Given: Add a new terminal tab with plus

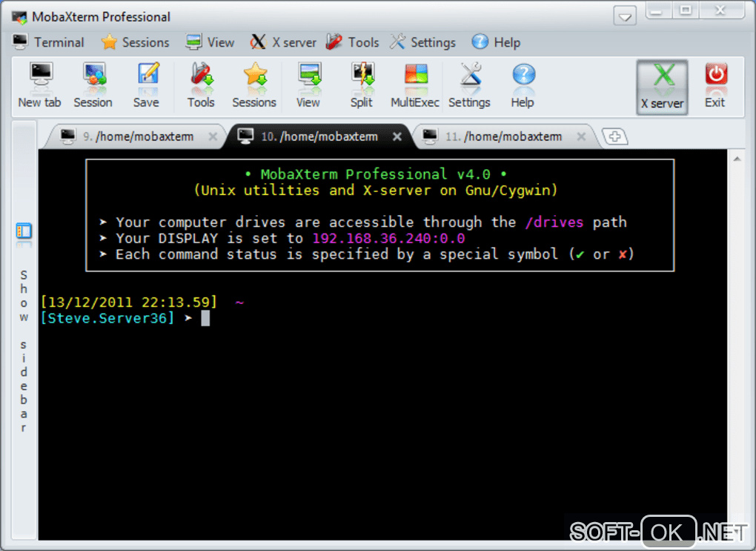Looking at the screenshot, I should coord(614,136).
